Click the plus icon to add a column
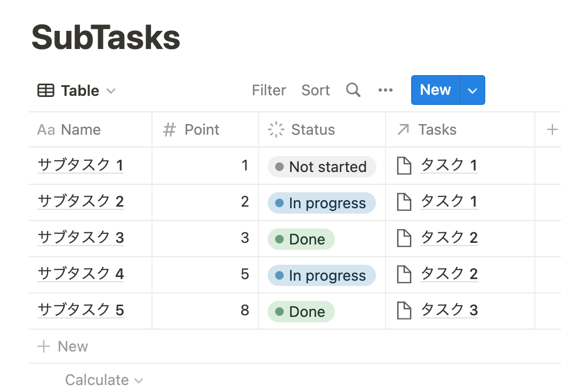Image resolution: width=561 pixels, height=392 pixels. point(552,129)
